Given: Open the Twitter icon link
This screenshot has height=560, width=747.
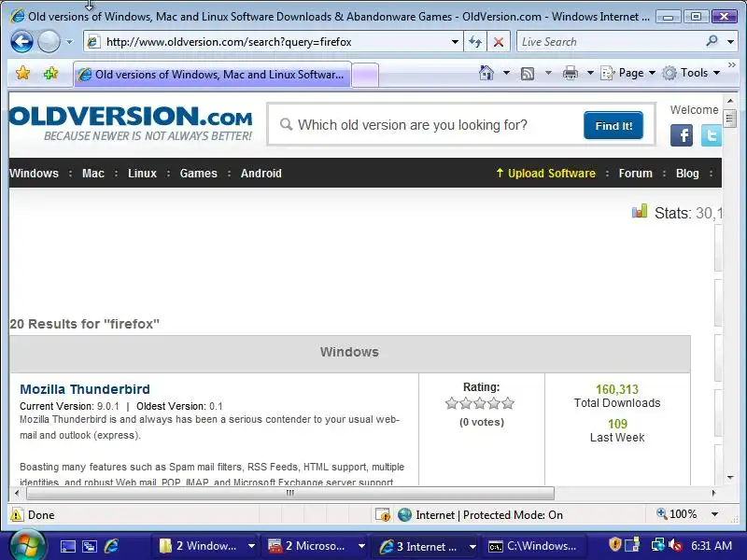Looking at the screenshot, I should tap(712, 135).
